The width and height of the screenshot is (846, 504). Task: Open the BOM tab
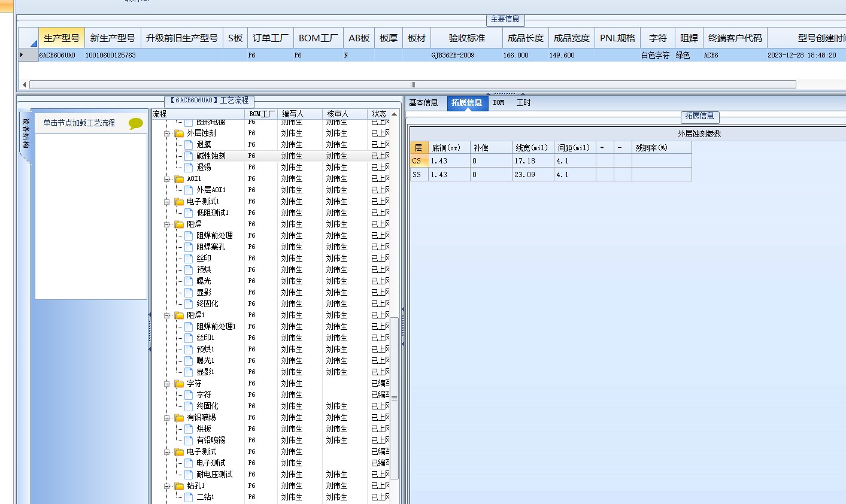coord(499,103)
